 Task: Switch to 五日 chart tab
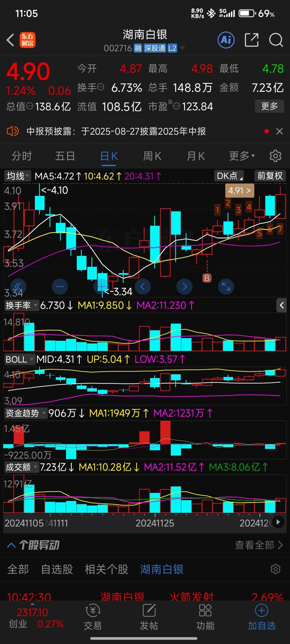(x=65, y=156)
